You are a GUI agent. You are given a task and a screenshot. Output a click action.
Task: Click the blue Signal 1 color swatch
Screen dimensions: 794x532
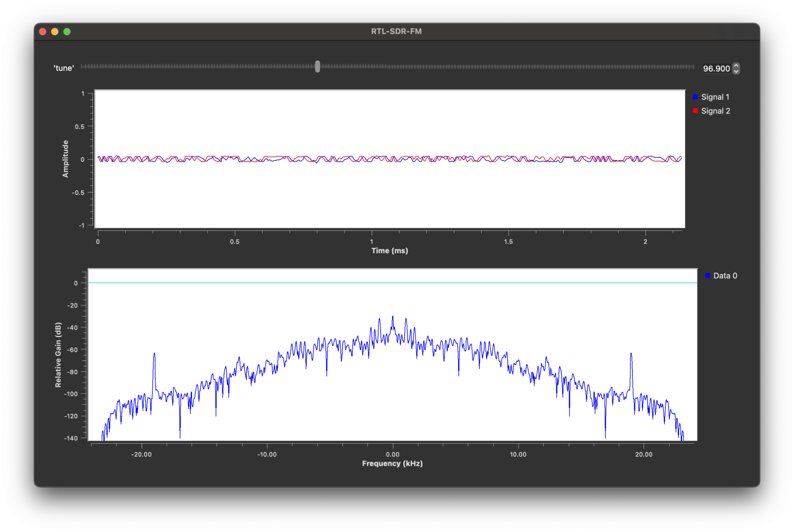pos(696,97)
